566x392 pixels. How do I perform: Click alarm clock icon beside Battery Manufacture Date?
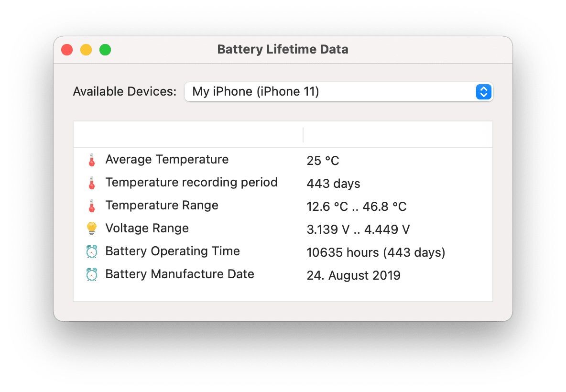[92, 274]
